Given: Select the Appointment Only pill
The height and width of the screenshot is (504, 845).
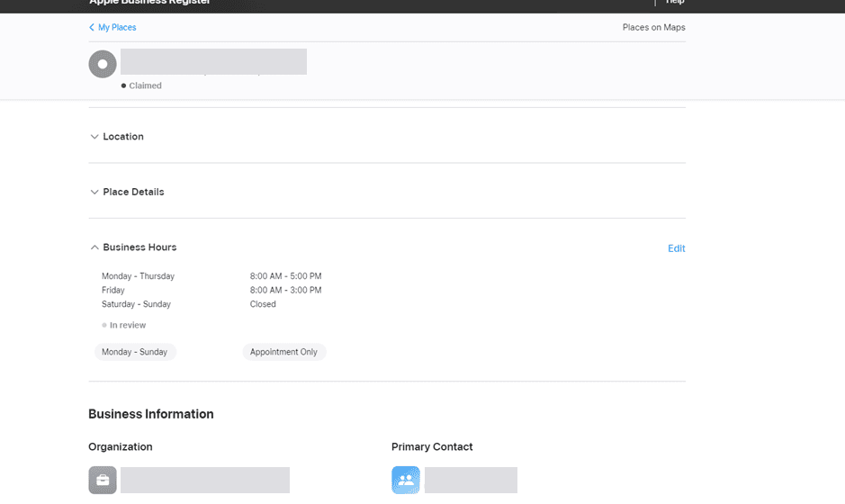Looking at the screenshot, I should [x=283, y=352].
